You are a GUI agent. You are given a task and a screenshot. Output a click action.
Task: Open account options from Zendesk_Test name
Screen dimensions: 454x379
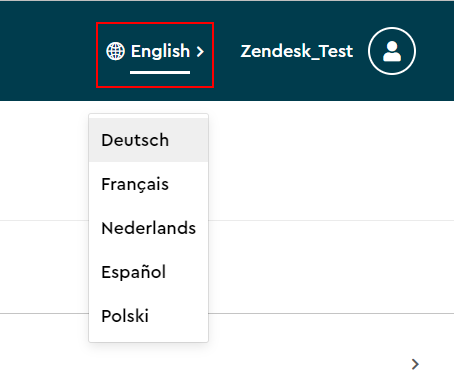click(297, 51)
